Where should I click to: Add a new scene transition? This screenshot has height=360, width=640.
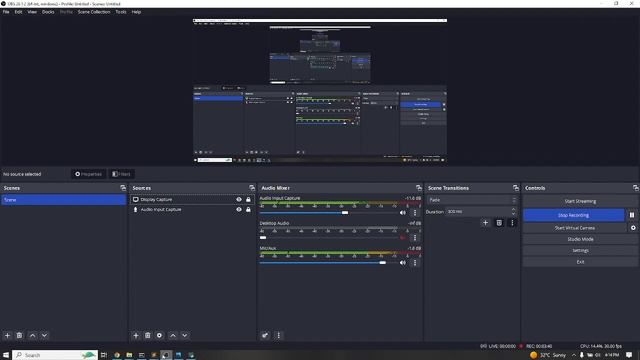[x=485, y=223]
